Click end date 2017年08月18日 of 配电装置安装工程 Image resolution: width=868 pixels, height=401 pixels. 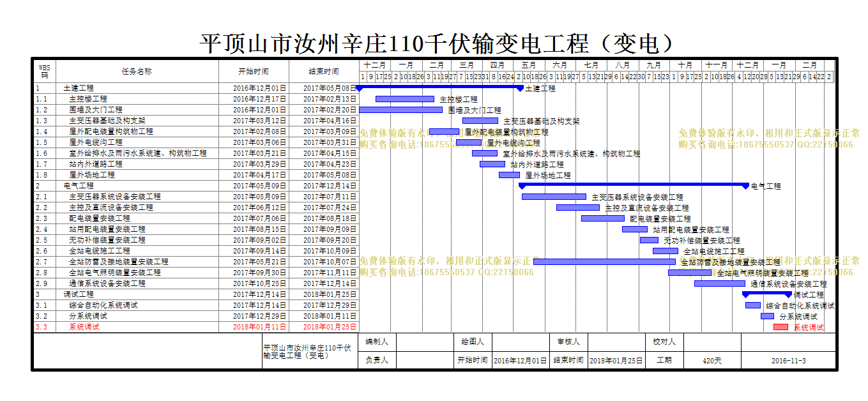pos(330,218)
